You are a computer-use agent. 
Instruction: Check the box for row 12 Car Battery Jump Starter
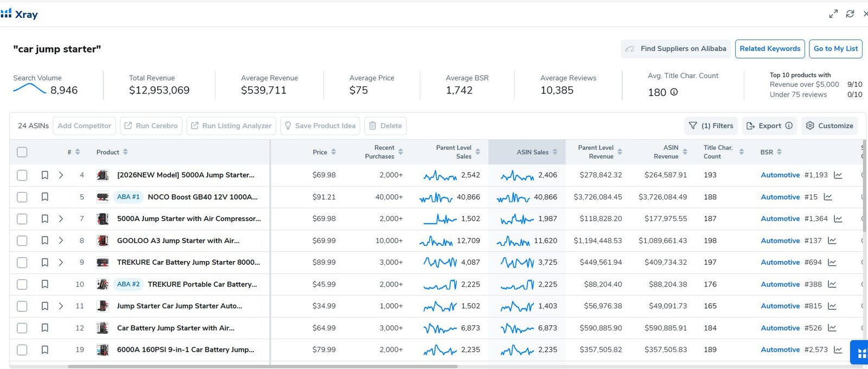(x=22, y=328)
